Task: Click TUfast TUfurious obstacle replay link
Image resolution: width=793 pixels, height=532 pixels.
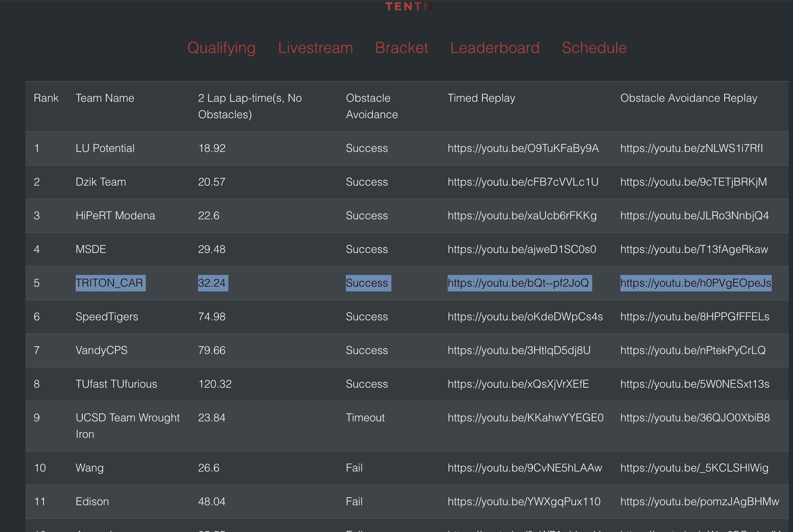Action: (695, 384)
